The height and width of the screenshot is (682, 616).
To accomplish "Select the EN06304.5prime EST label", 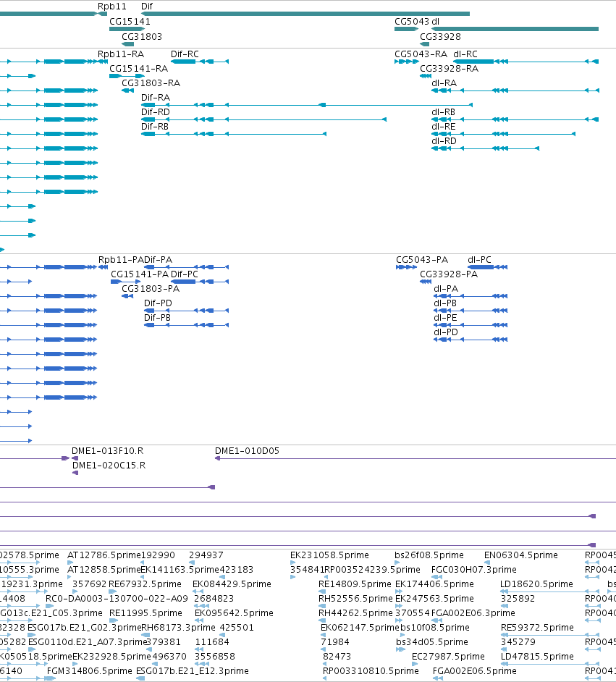I will point(520,555).
